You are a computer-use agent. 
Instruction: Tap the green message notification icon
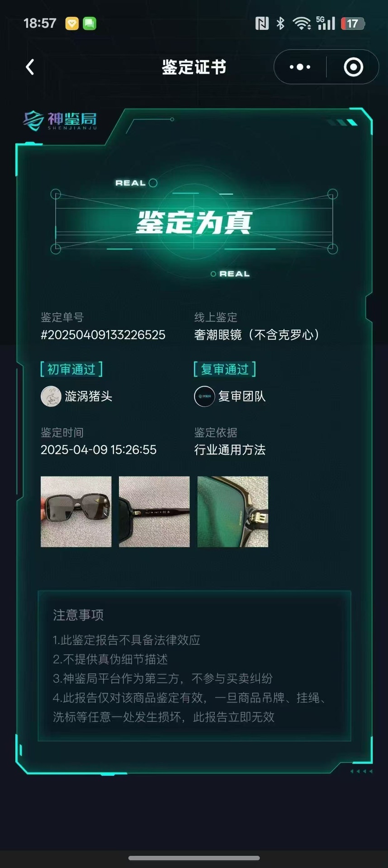coord(90,24)
